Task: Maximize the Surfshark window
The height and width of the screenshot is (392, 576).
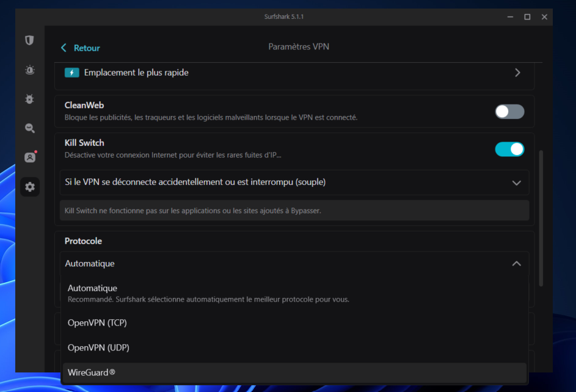Action: tap(527, 17)
